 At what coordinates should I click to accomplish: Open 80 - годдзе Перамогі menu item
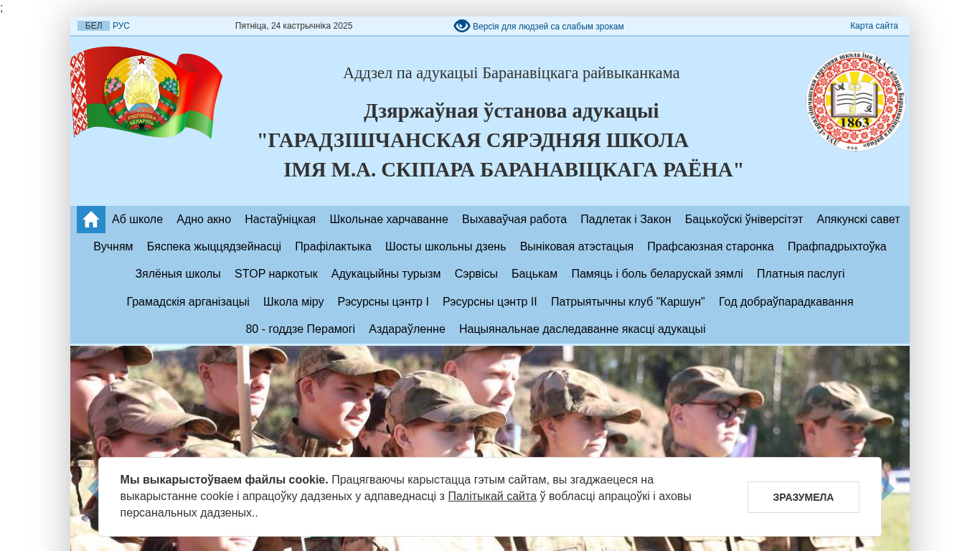[x=301, y=329]
